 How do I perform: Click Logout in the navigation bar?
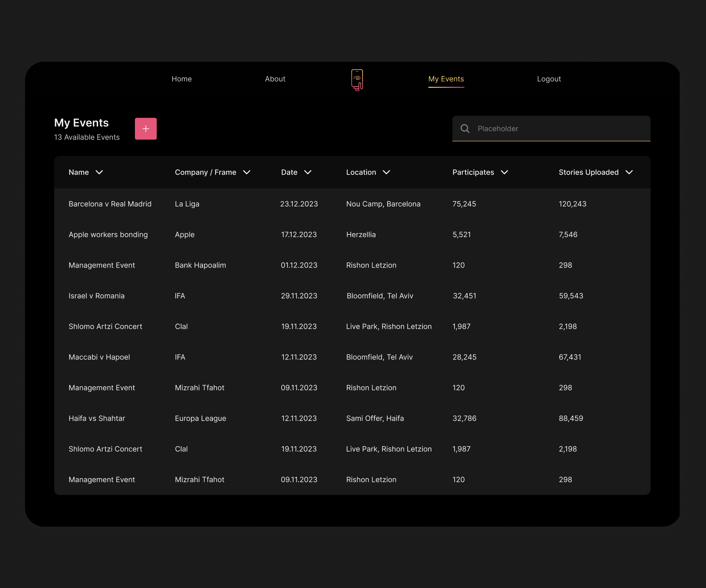(549, 79)
